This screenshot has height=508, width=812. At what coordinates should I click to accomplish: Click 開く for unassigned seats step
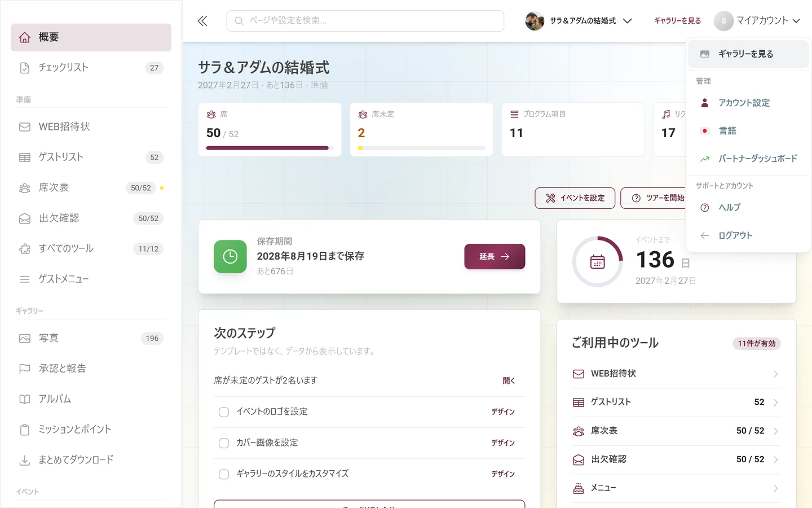(509, 381)
